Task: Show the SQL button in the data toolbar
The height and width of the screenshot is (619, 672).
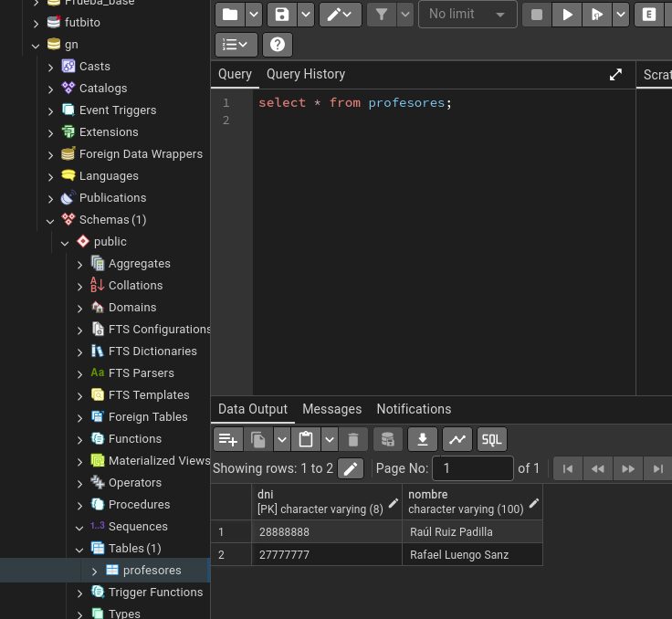Action: point(491,439)
